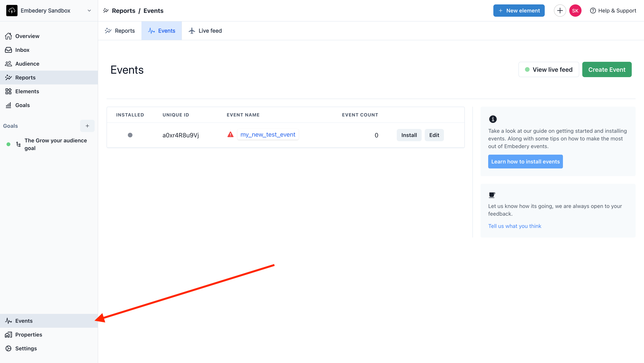Open Elements in the sidebar
Screen dimensions: 644x363
pos(49,91)
